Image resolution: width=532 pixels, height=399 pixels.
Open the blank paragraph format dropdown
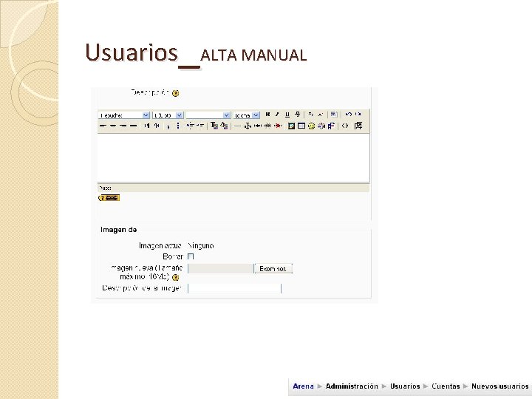[208, 115]
